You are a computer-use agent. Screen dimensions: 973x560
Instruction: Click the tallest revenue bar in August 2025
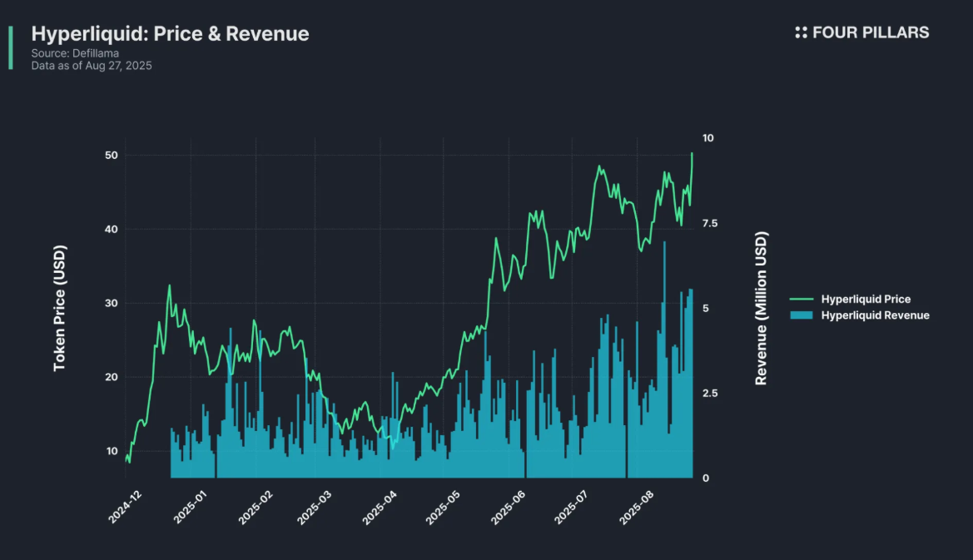pyautogui.click(x=664, y=358)
